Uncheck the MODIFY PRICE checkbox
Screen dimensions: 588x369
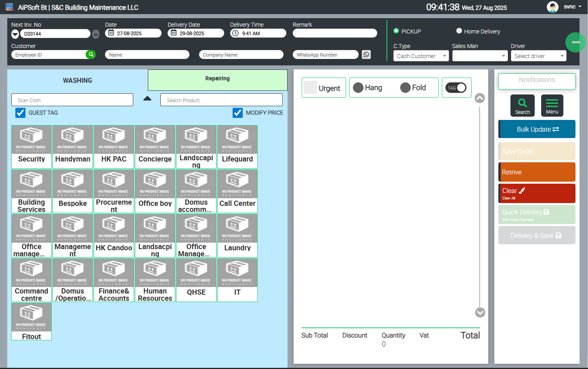pyautogui.click(x=237, y=113)
